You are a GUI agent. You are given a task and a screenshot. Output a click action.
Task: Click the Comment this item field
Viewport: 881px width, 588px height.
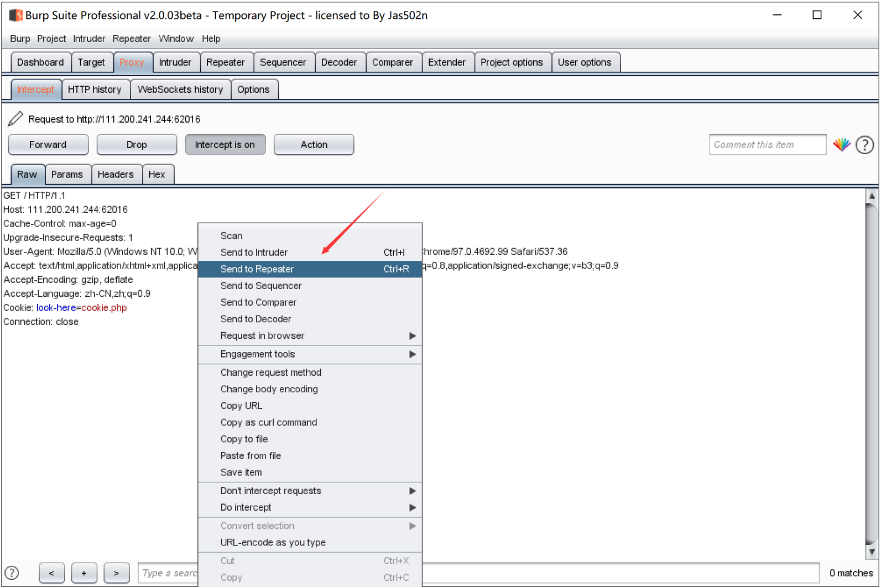click(x=768, y=145)
